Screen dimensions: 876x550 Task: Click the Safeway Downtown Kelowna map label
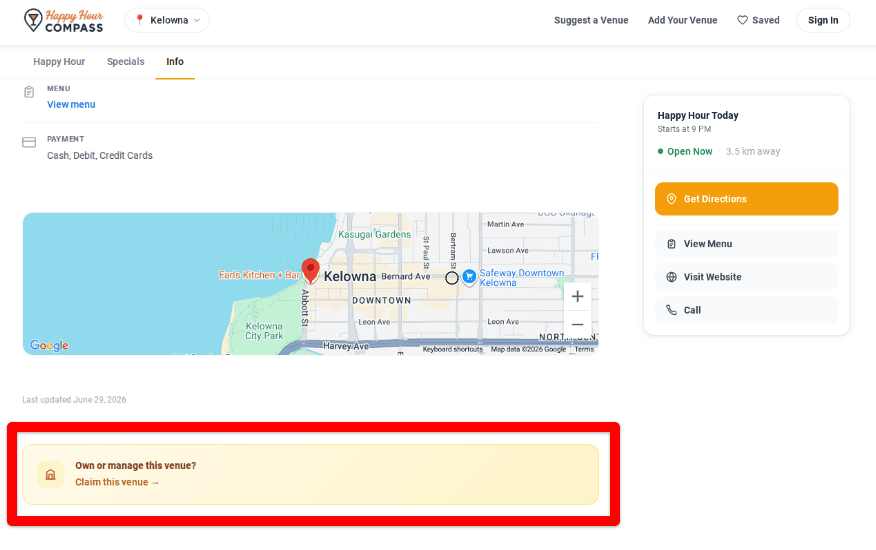click(522, 278)
